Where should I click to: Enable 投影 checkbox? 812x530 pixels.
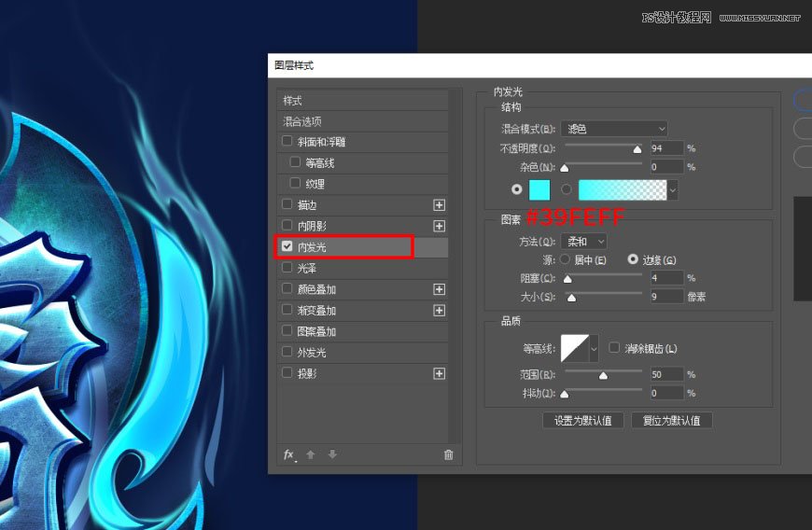[x=287, y=372]
